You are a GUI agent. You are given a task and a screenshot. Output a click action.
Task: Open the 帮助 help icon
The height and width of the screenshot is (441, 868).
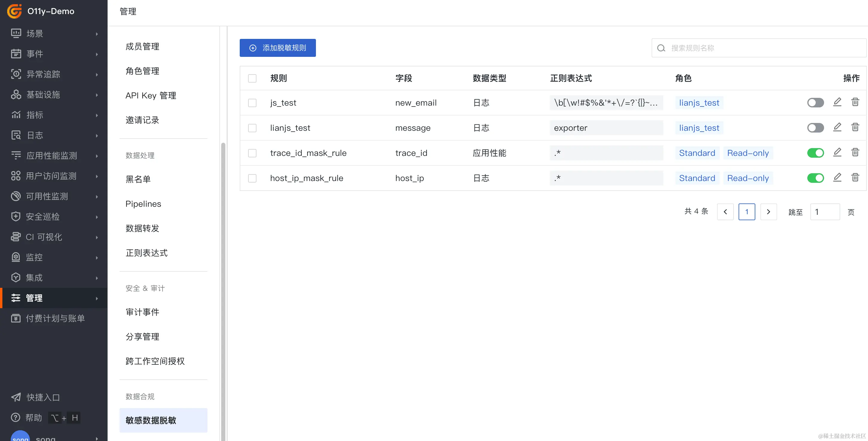pyautogui.click(x=16, y=417)
